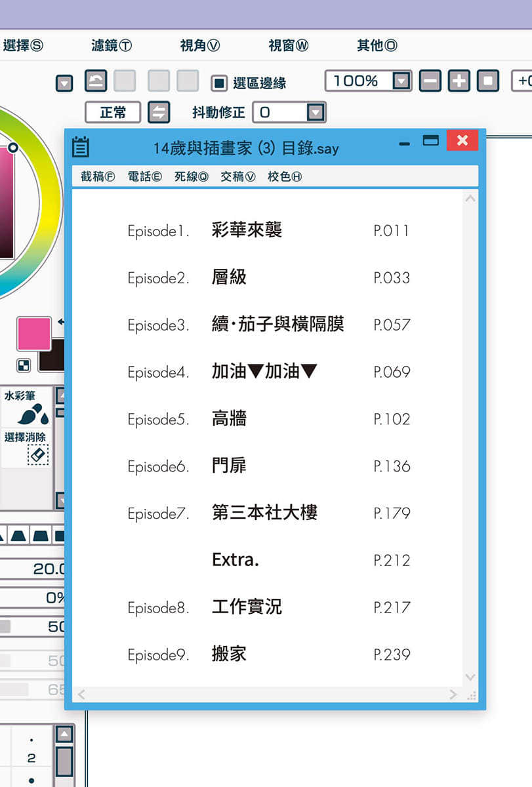Click the minus zoom-out button
Screen dimensions: 532x787
tap(430, 81)
